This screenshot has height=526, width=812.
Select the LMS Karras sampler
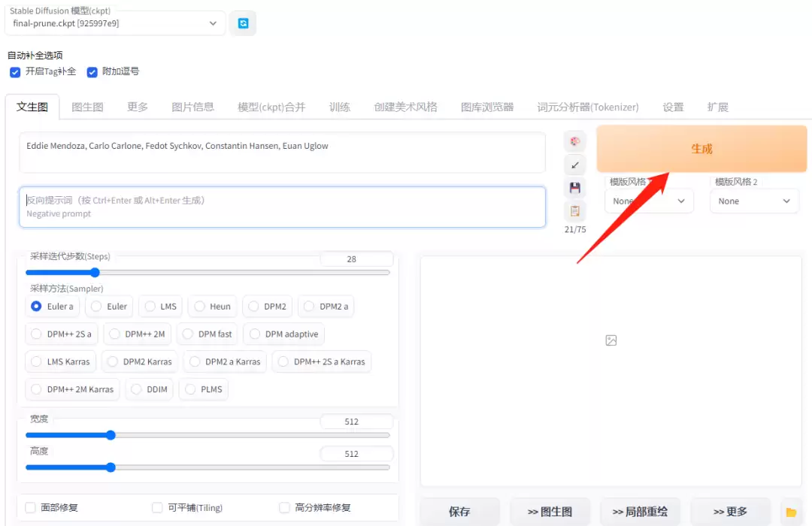(x=61, y=361)
